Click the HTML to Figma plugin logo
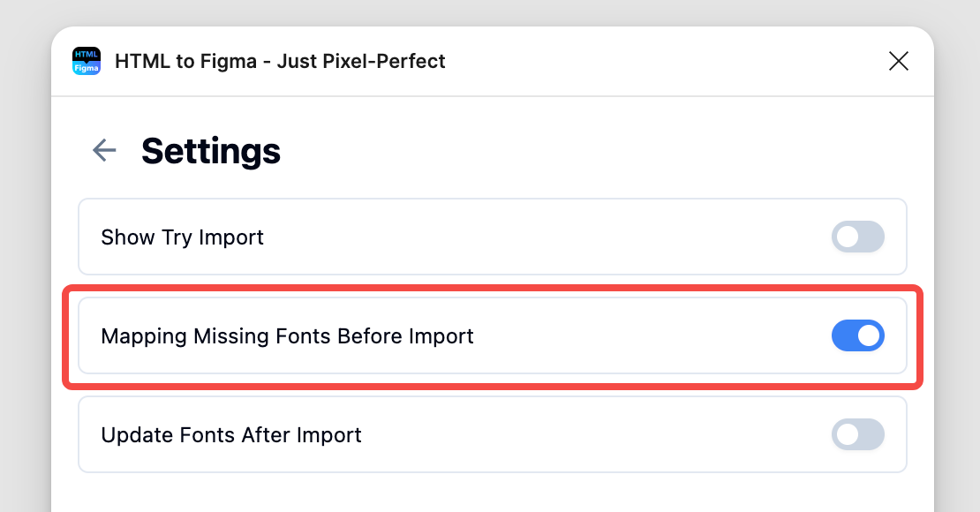Viewport: 980px width, 512px height. click(87, 61)
